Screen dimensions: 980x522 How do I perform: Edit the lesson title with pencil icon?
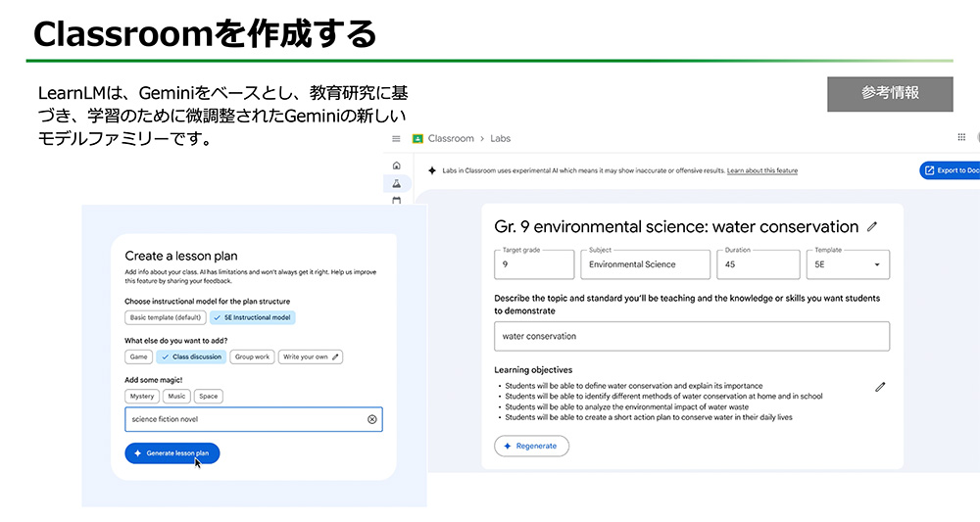[872, 226]
